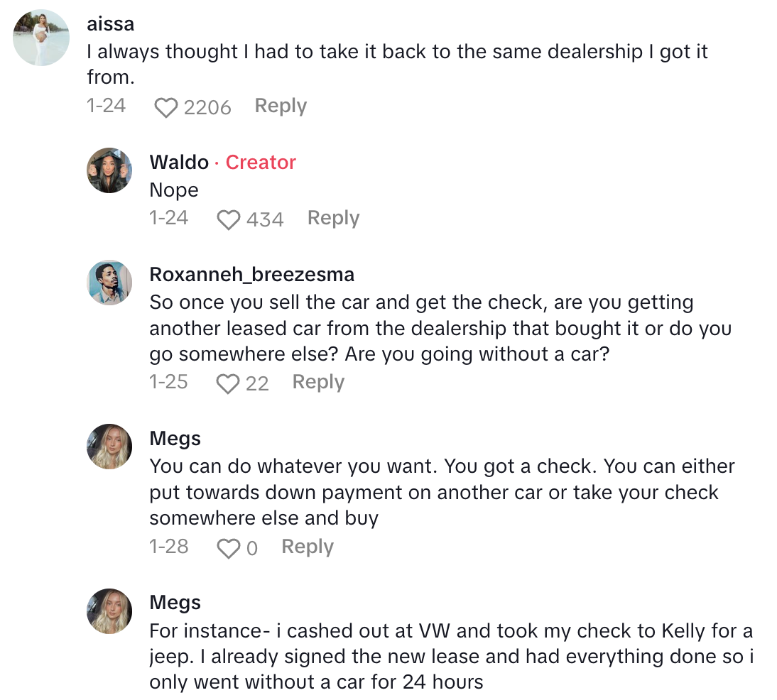Click the Waldo creator username
Image resolution: width=777 pixels, height=700 pixels.
click(x=179, y=163)
